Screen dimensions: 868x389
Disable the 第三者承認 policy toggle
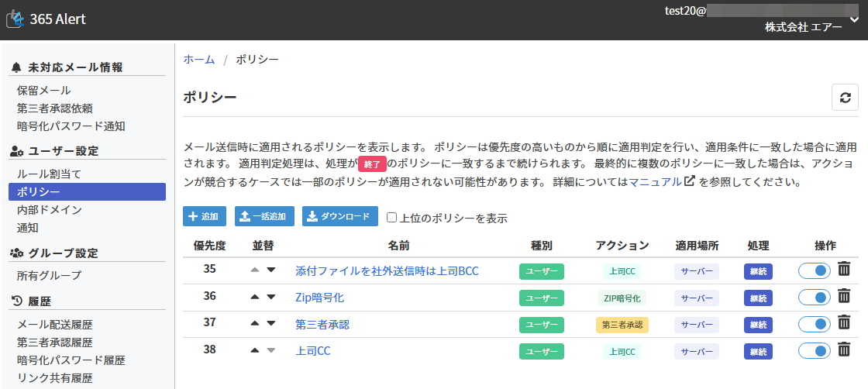[x=814, y=324]
